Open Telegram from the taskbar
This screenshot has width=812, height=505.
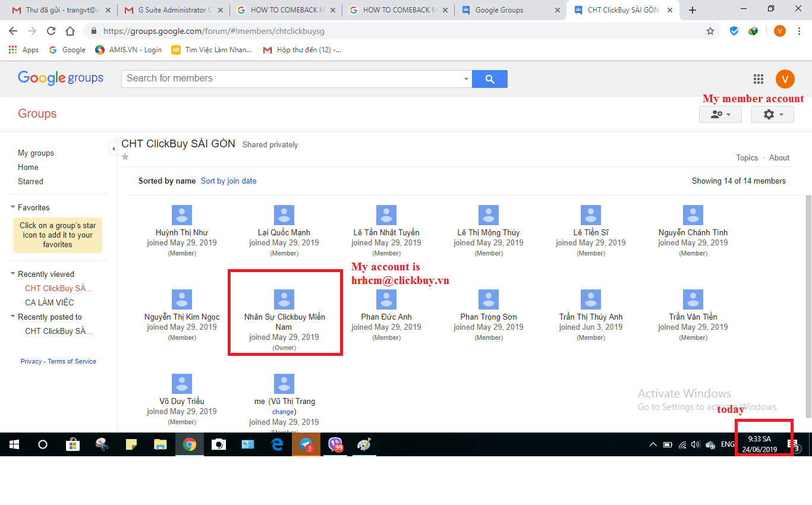pyautogui.click(x=306, y=444)
